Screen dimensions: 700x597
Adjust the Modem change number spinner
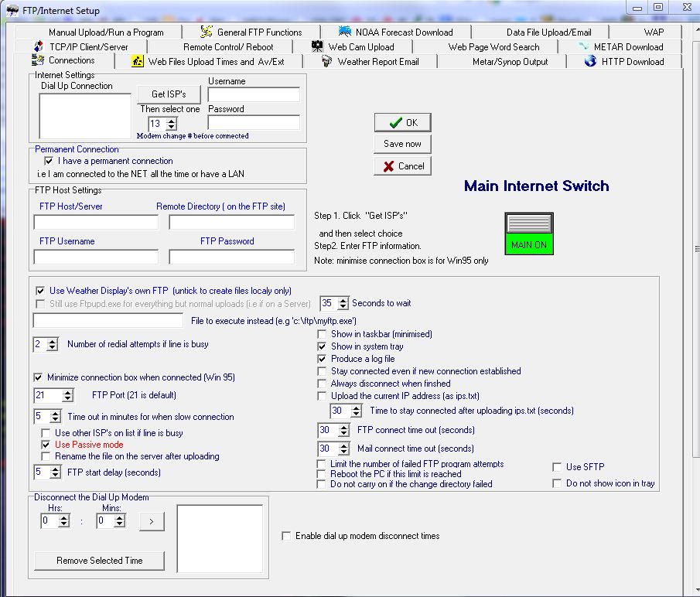pyautogui.click(x=171, y=124)
